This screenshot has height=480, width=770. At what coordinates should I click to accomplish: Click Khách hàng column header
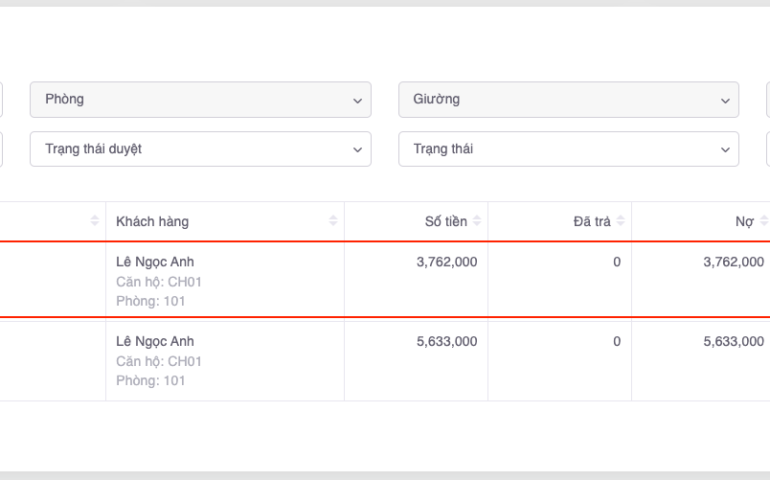[152, 221]
